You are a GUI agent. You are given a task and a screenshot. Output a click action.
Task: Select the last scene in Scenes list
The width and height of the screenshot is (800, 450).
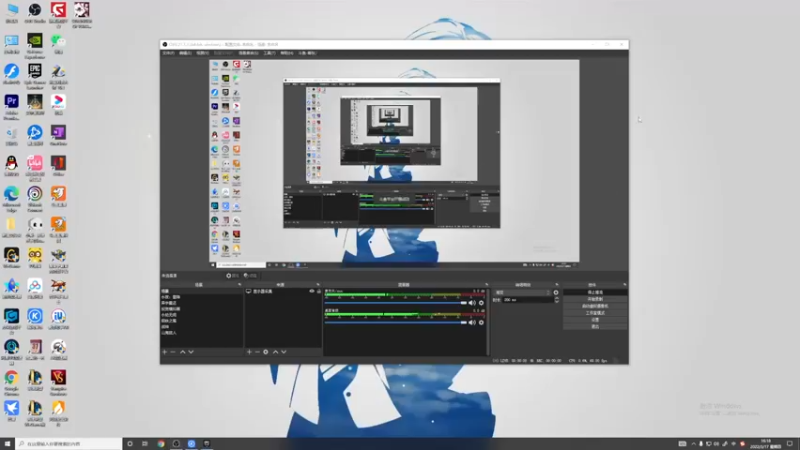201,333
